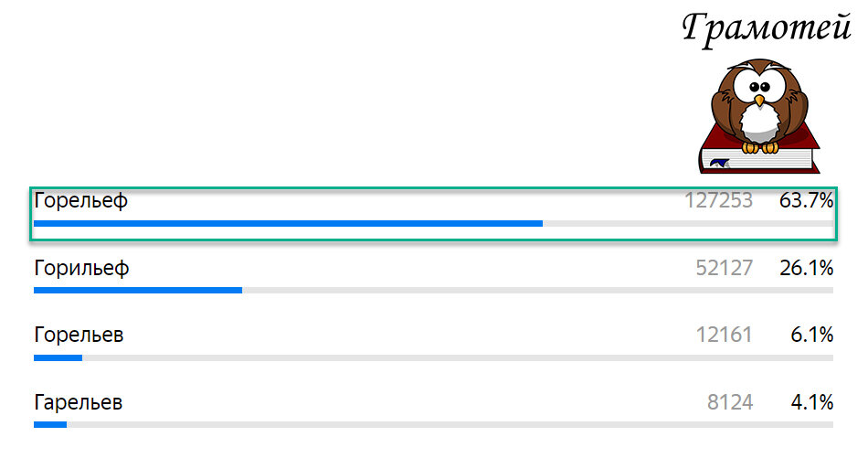
Task: Click the 6.1% percentage label
Action: 811,335
